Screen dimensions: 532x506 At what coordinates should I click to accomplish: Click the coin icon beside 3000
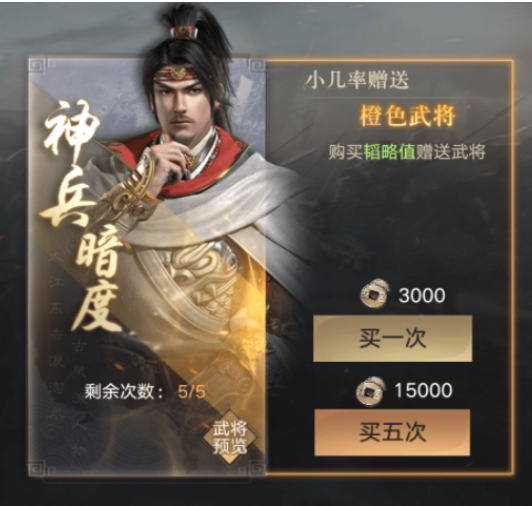[374, 294]
